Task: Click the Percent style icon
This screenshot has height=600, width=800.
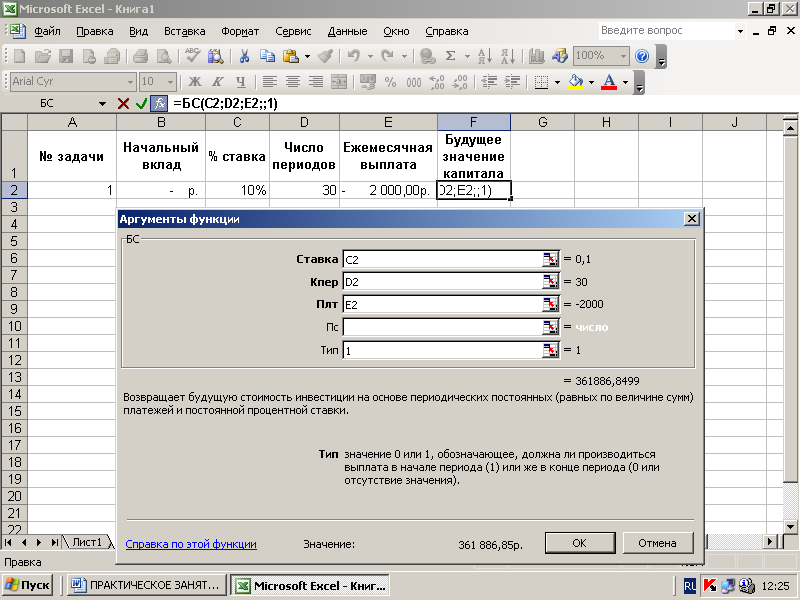Action: pos(390,82)
